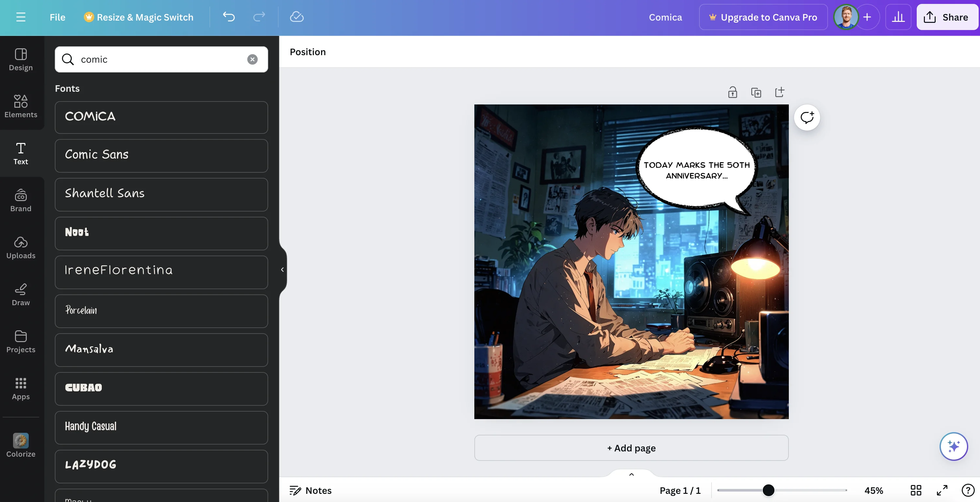
Task: Click the duplicate page icon
Action: 756,92
